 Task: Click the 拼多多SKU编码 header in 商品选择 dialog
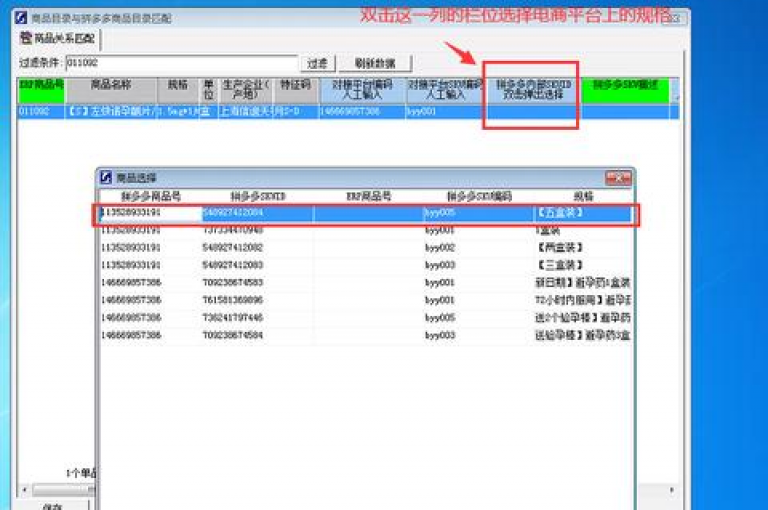tap(479, 197)
